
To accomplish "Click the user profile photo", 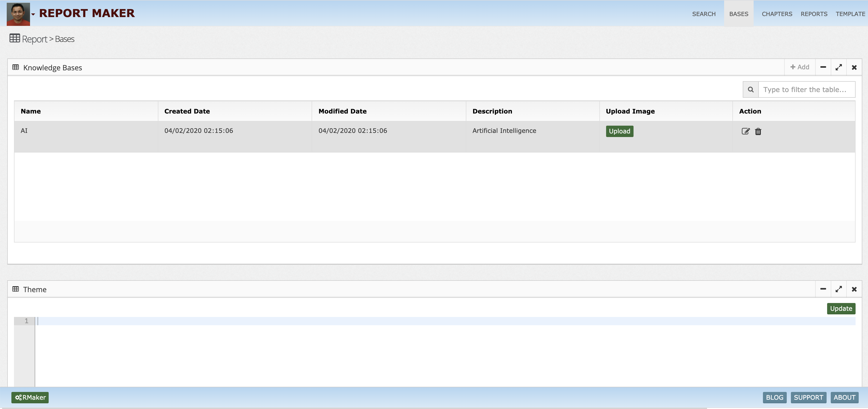I will (18, 14).
